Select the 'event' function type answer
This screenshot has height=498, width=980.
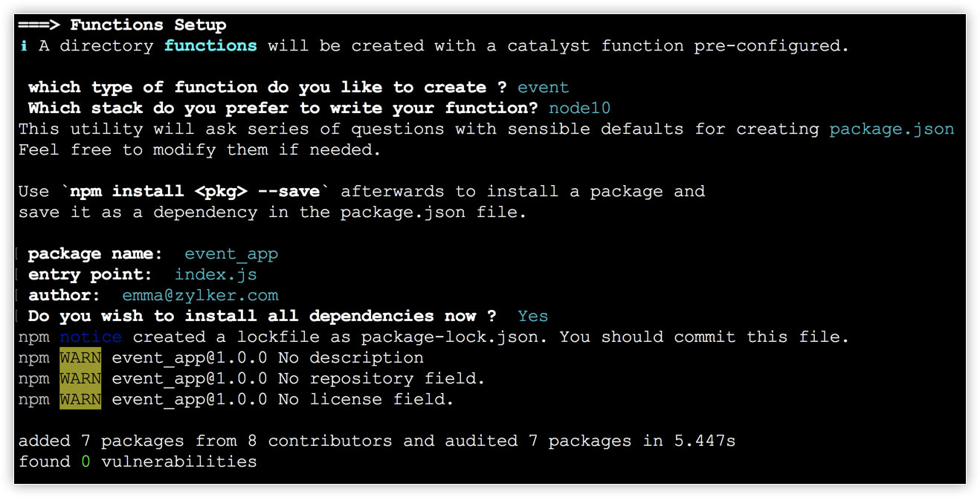[x=543, y=88]
